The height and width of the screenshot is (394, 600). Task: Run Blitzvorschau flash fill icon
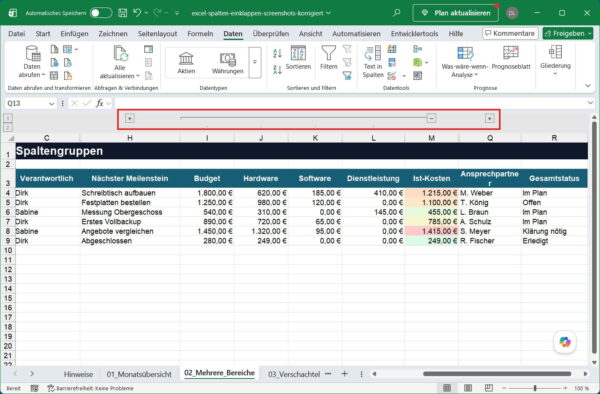click(392, 49)
